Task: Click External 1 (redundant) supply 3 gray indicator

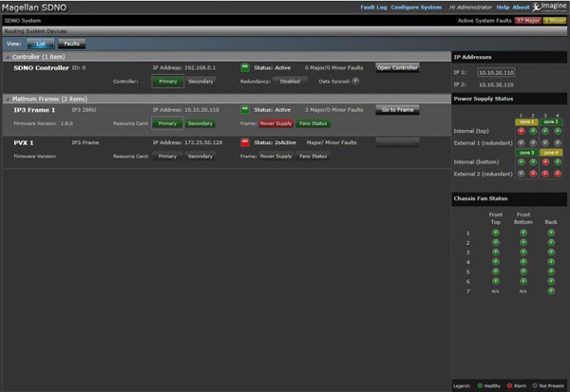Action: point(545,143)
